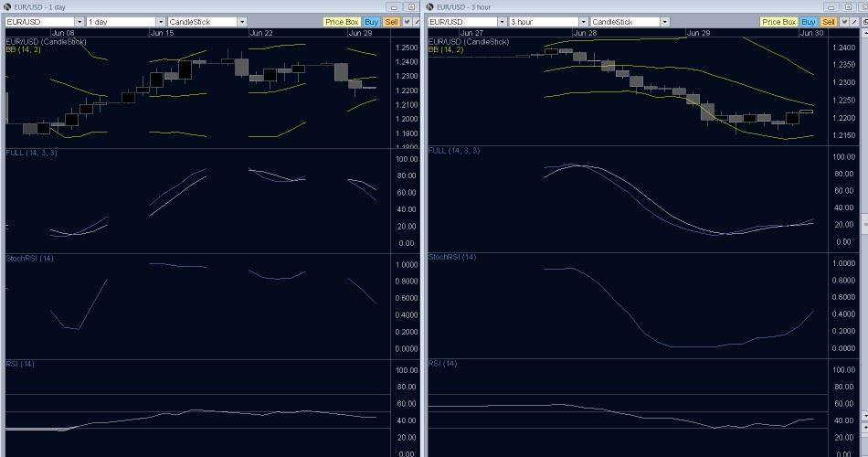Open the CandleStick style dropdown in the 1 day chart
Image resolution: width=868 pixels, height=457 pixels.
click(242, 22)
